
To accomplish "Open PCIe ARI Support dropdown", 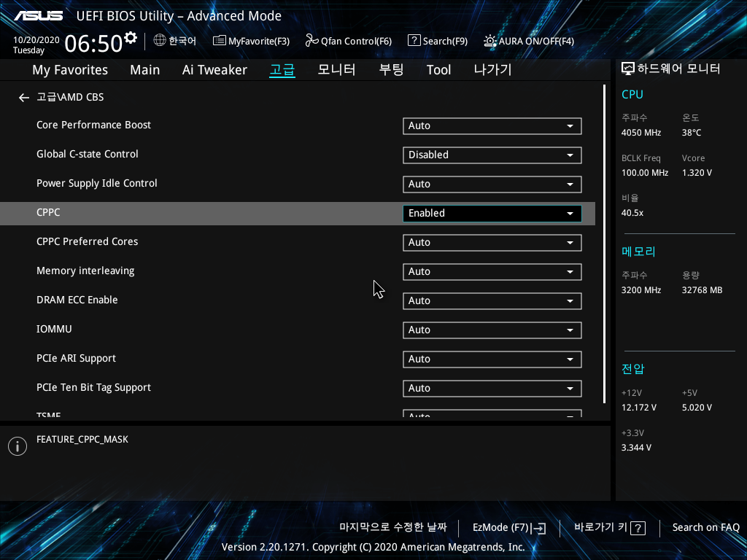I will (x=492, y=359).
